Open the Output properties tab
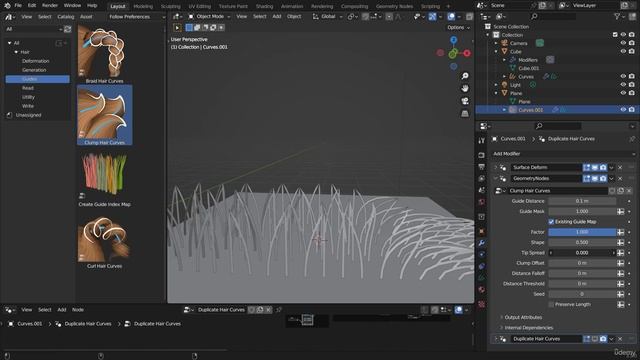The width and height of the screenshot is (640, 360). (482, 167)
